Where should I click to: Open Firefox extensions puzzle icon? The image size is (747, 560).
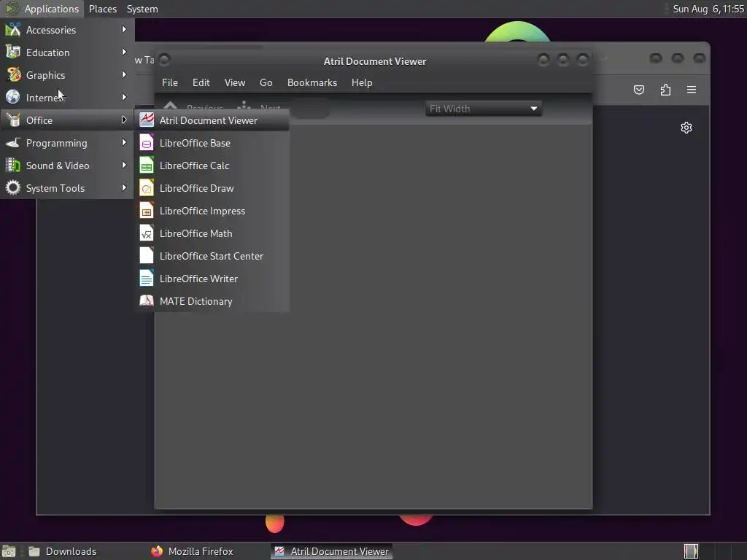[x=665, y=90]
